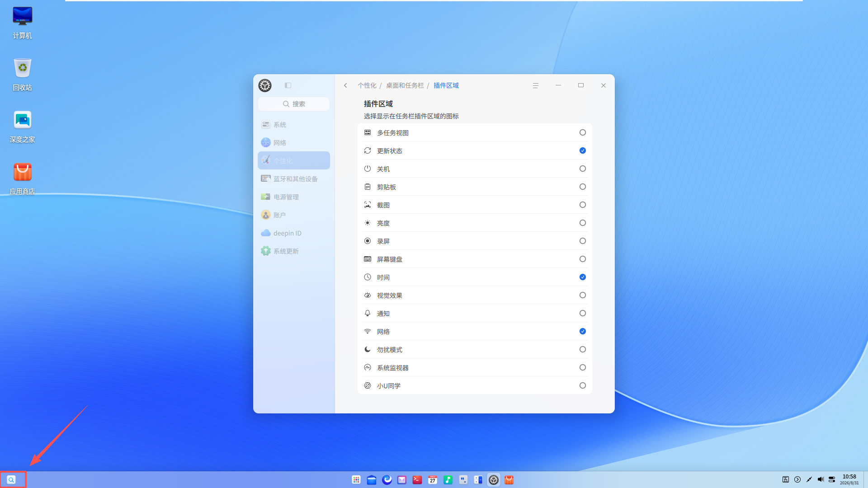Image resolution: width=868 pixels, height=488 pixels.
Task: Open 网络 in the settings sidebar
Action: point(294,143)
